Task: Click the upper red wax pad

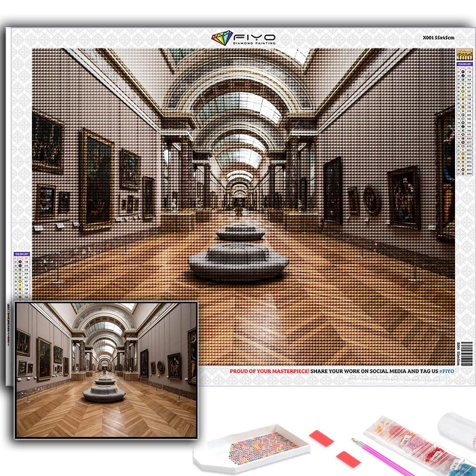Action: [321, 438]
